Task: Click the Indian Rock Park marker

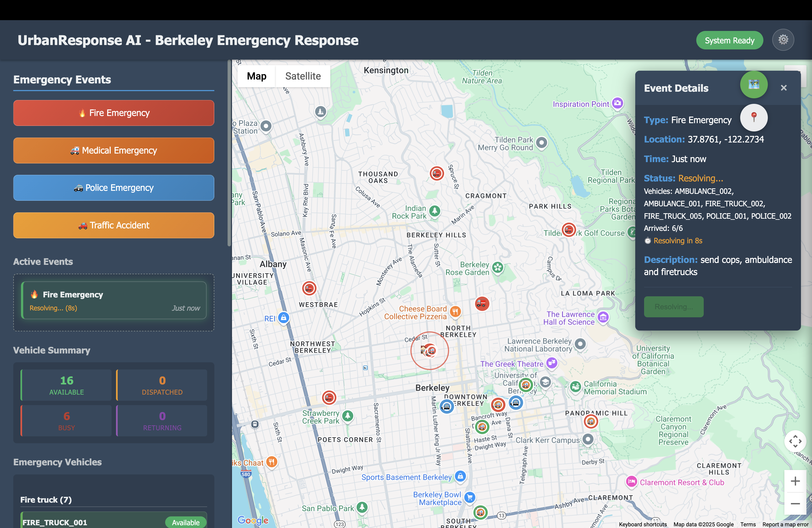Action: 434,211
